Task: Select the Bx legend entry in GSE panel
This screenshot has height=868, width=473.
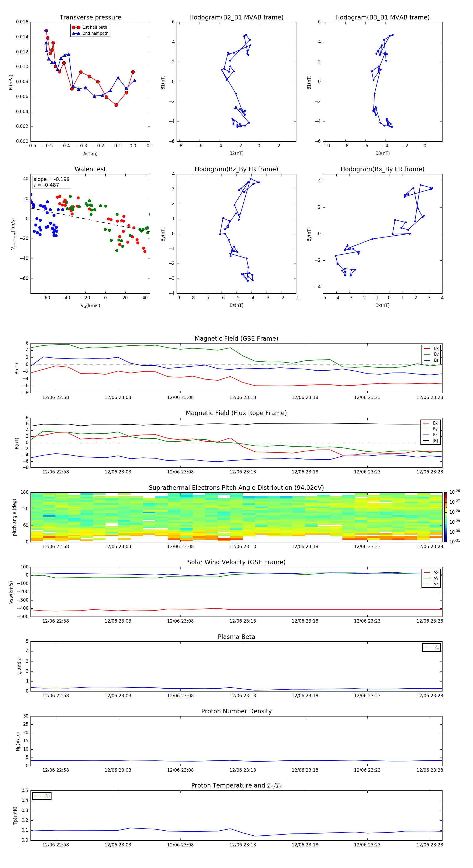Action: [431, 349]
